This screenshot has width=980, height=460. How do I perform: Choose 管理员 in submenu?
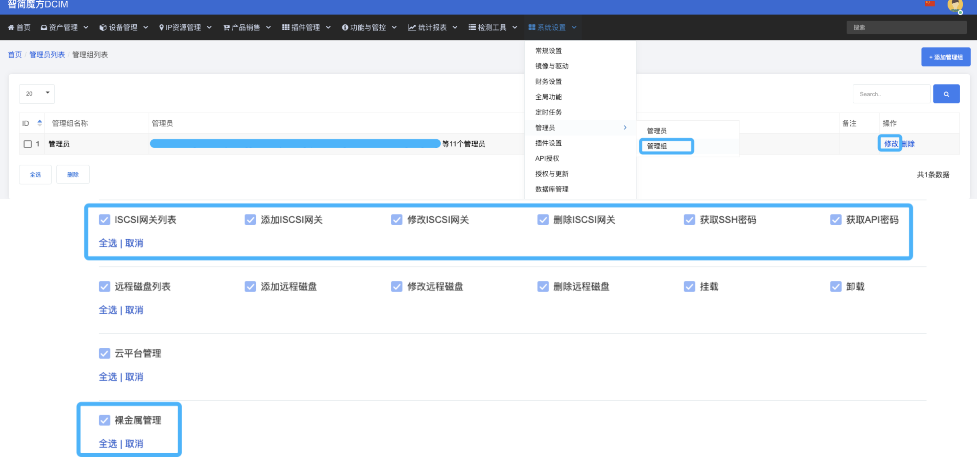point(658,131)
